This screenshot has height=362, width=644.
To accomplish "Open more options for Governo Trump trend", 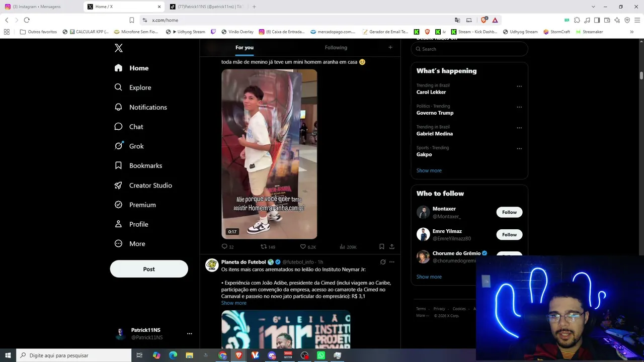I will pyautogui.click(x=519, y=107).
